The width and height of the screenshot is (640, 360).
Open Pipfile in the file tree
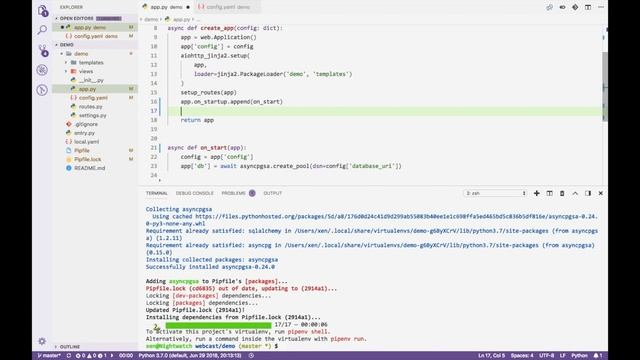[x=82, y=151]
